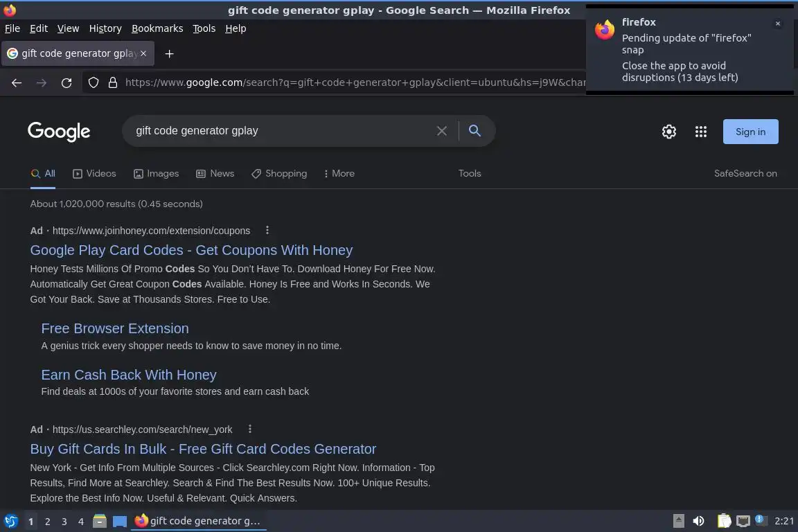Screen dimensions: 798x532
Task: Click the site security padlock icon
Action: click(x=112, y=82)
